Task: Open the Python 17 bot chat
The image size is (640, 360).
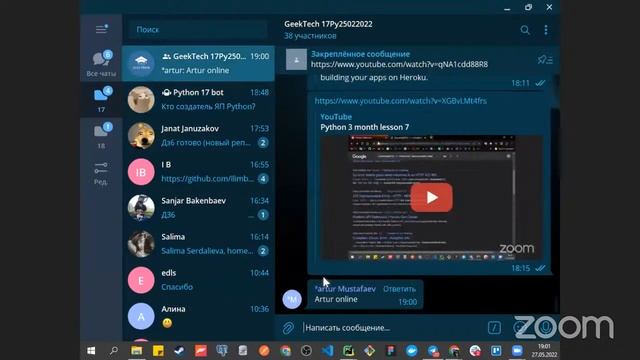Action: coord(198,99)
